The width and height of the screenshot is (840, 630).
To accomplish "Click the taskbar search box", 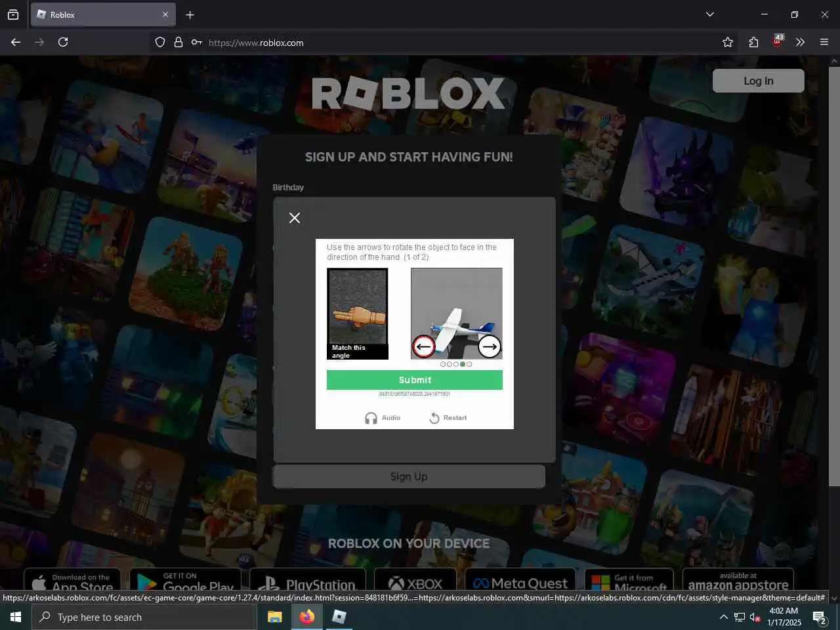I will tap(144, 617).
